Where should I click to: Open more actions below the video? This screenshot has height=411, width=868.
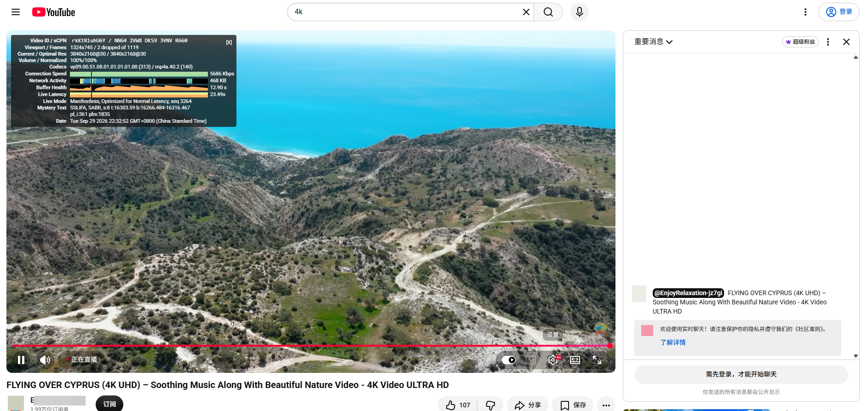point(606,405)
